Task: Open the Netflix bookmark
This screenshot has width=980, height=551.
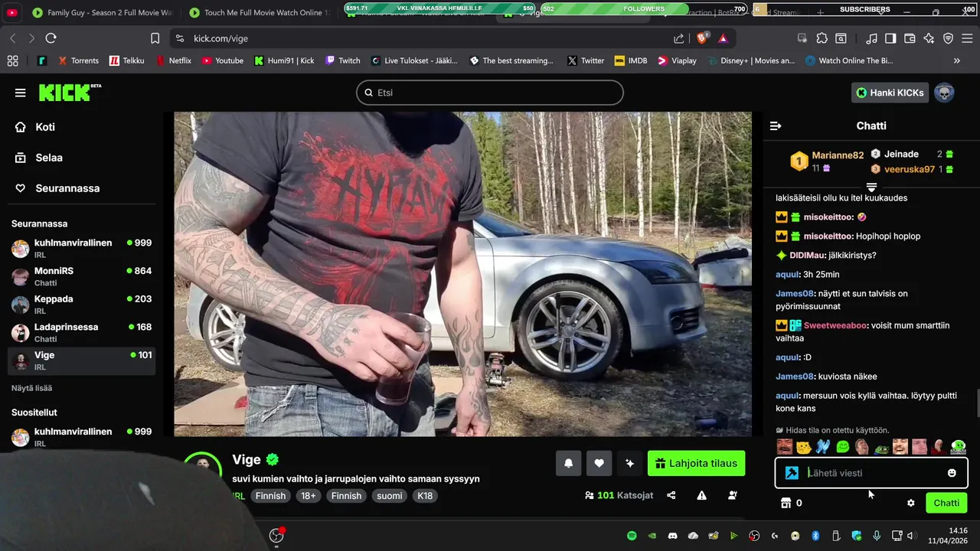Action: [174, 60]
